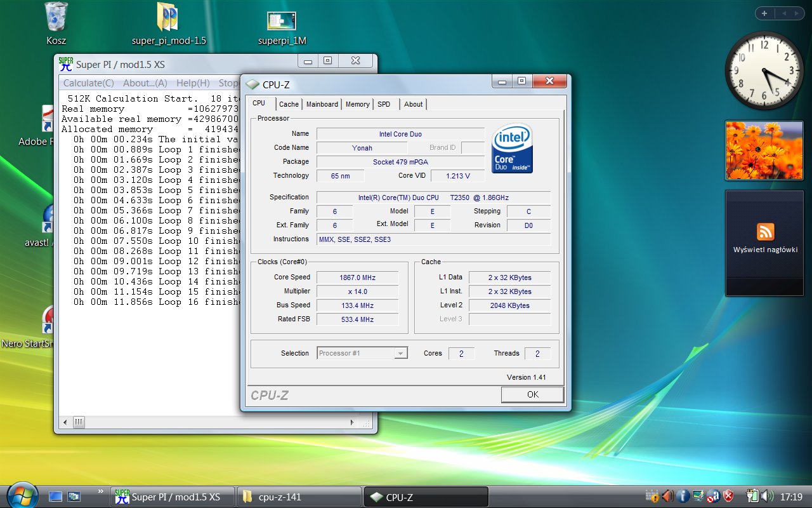
Task: Click the Specification field with T2350
Action: pos(433,197)
